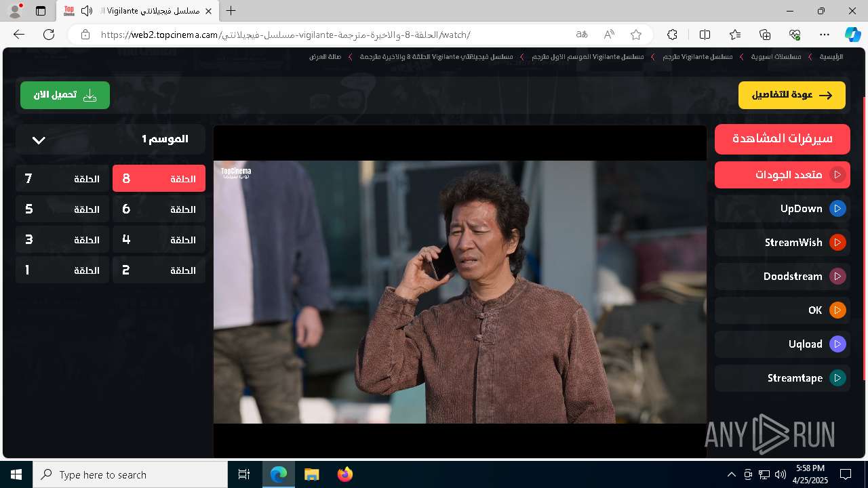The image size is (868, 488).
Task: Open the Favorites list icon
Action: (x=735, y=35)
